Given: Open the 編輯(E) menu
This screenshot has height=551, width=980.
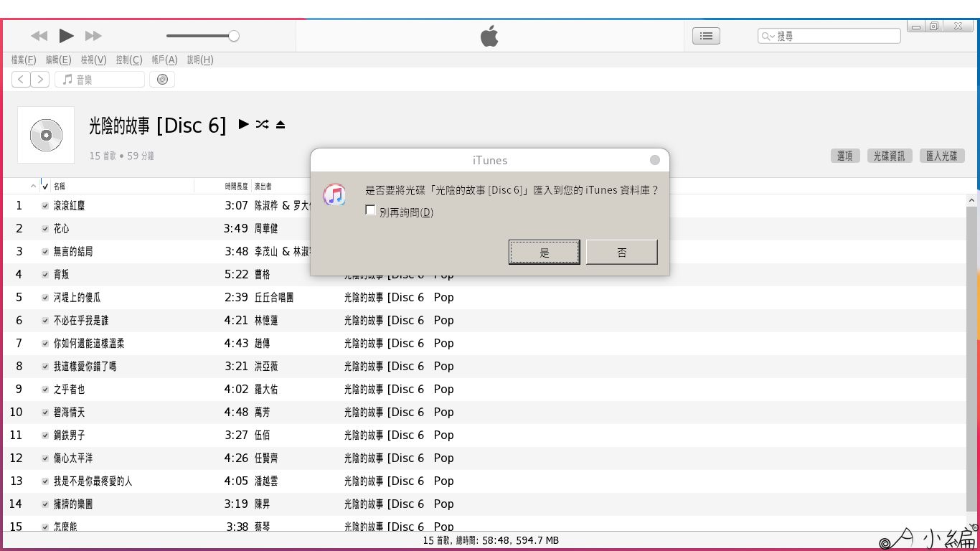Looking at the screenshot, I should tap(59, 60).
